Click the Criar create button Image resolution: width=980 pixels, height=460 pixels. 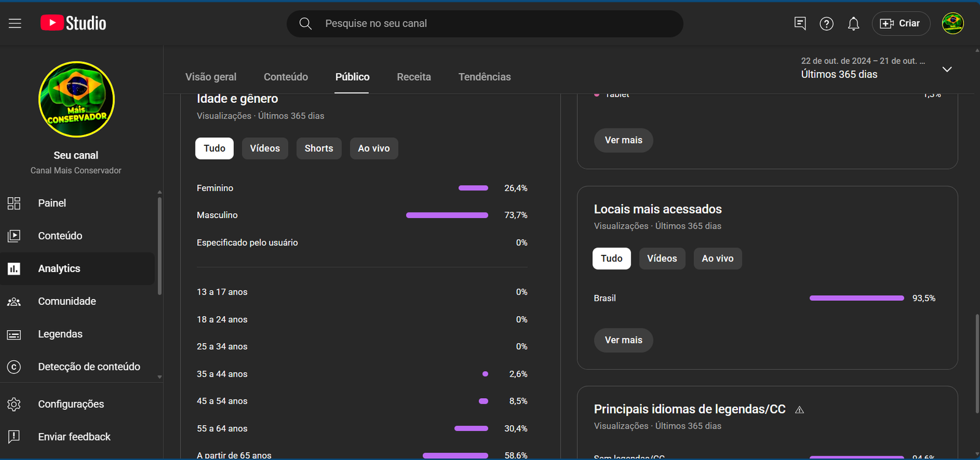point(900,23)
